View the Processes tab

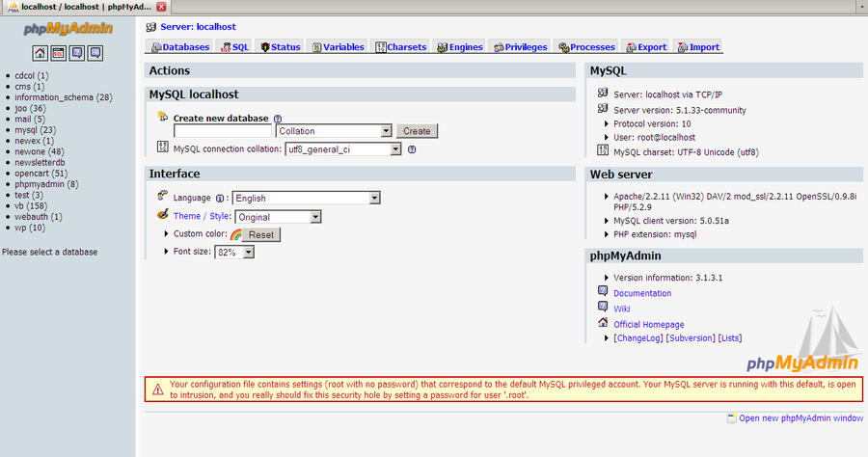[x=586, y=47]
